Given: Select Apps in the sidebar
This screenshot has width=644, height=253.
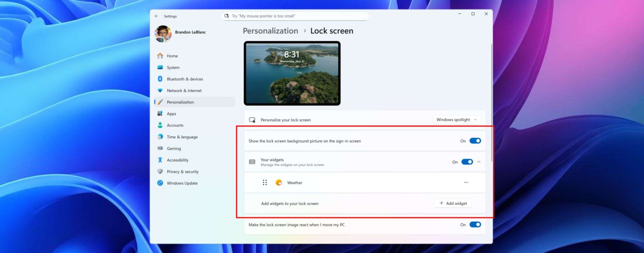Looking at the screenshot, I should [x=195, y=113].
